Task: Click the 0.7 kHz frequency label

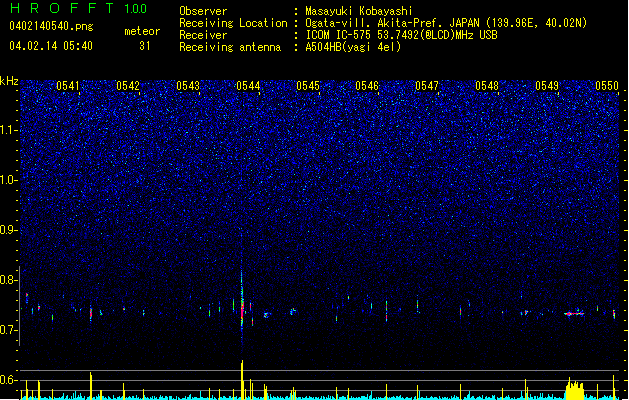Action: [8, 330]
